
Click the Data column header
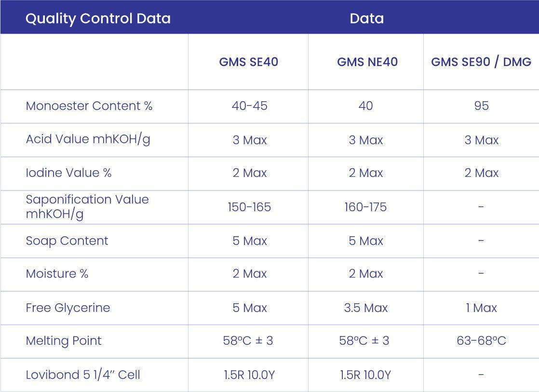coord(366,19)
